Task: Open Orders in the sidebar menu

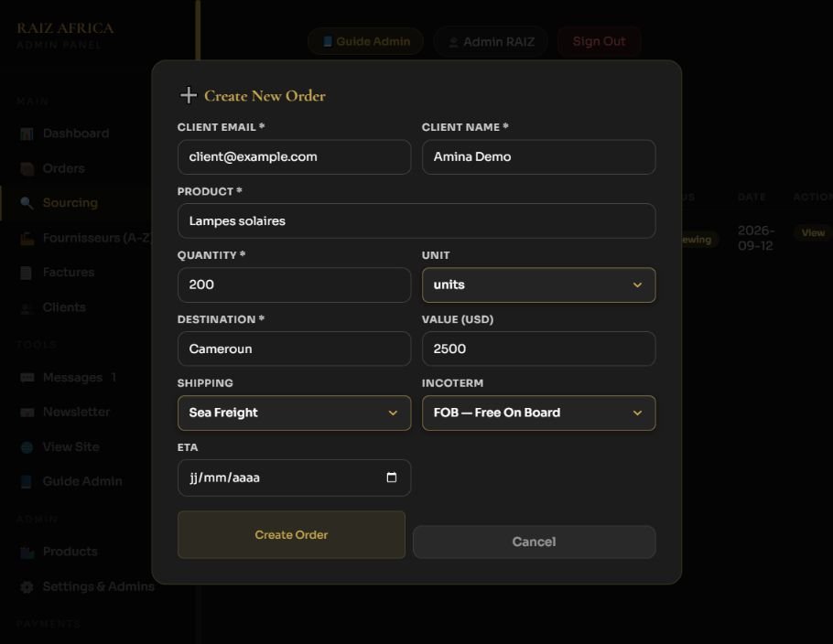Action: pos(63,168)
